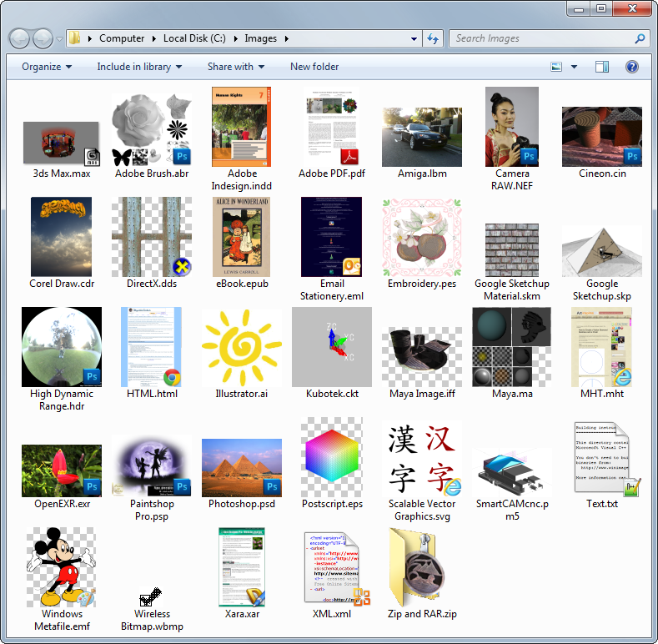Click Computer in the address breadcrumb
658x644 pixels.
point(122,38)
